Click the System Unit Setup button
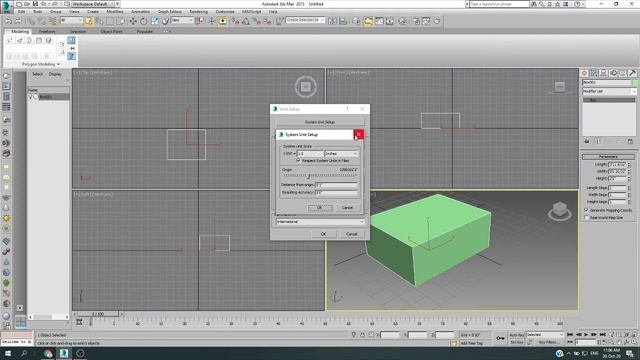640x360 pixels. 320,122
